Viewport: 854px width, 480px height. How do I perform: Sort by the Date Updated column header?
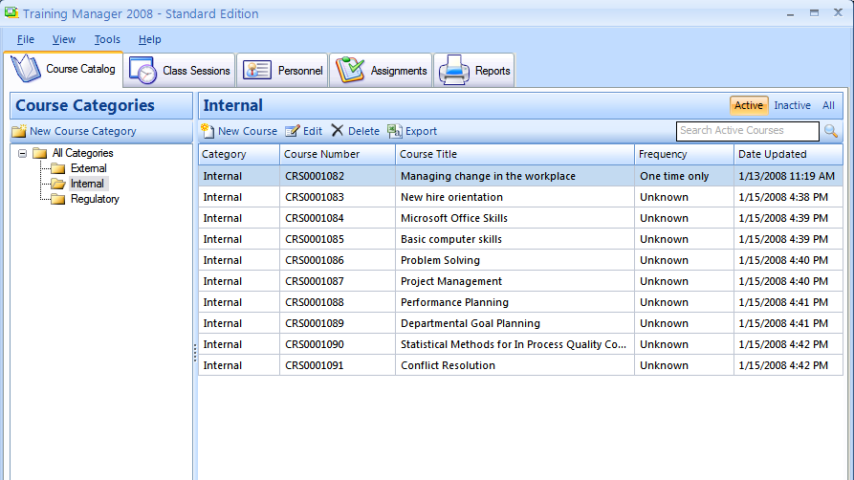[788, 154]
